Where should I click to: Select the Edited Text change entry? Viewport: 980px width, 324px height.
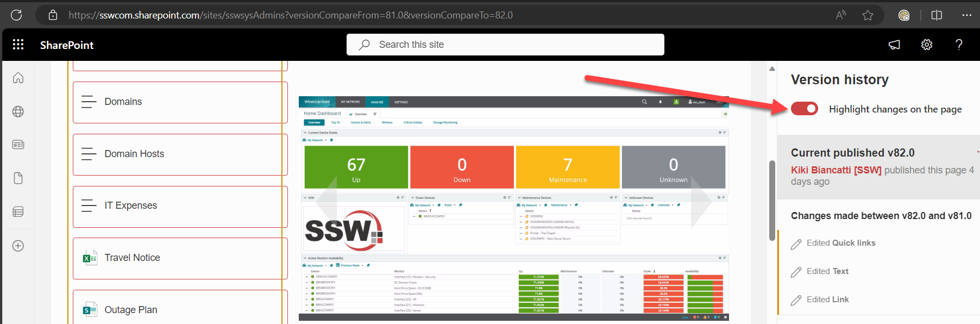click(827, 271)
